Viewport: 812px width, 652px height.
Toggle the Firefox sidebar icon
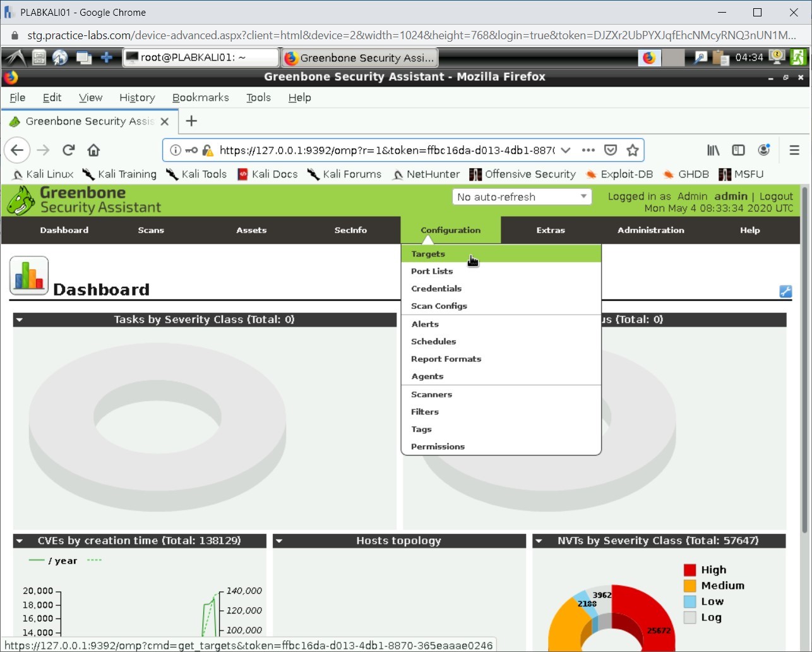pyautogui.click(x=738, y=150)
